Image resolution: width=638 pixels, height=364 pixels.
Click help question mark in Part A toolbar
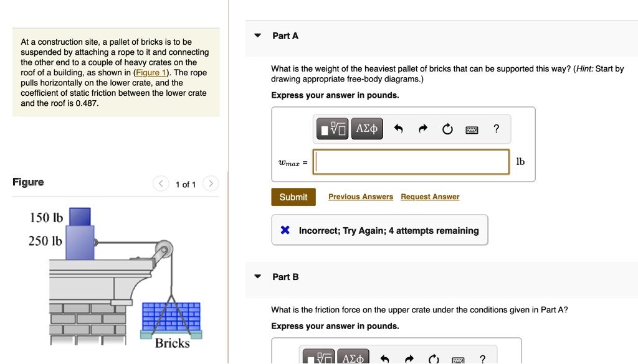click(x=496, y=129)
